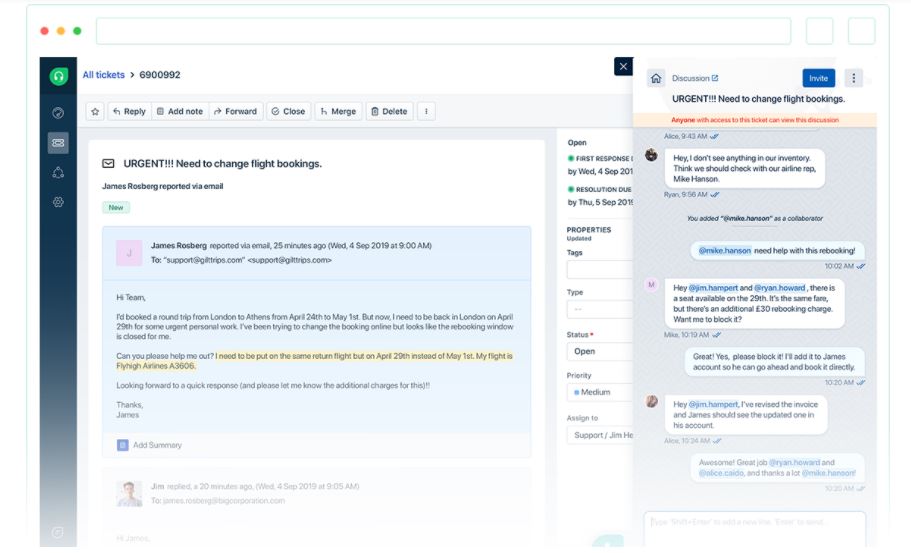The width and height of the screenshot is (911, 553).
Task: Click Add Summary link
Action: [157, 445]
